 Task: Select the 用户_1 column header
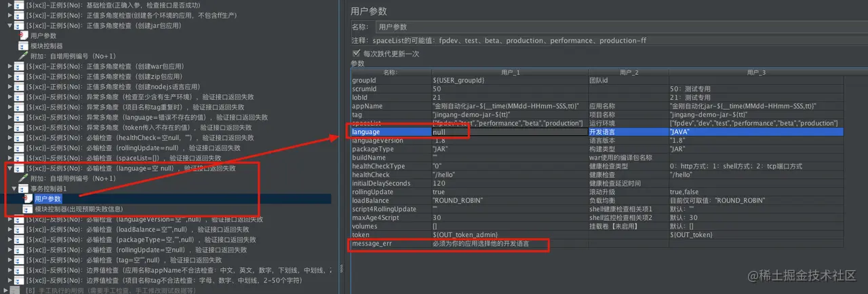(x=510, y=72)
